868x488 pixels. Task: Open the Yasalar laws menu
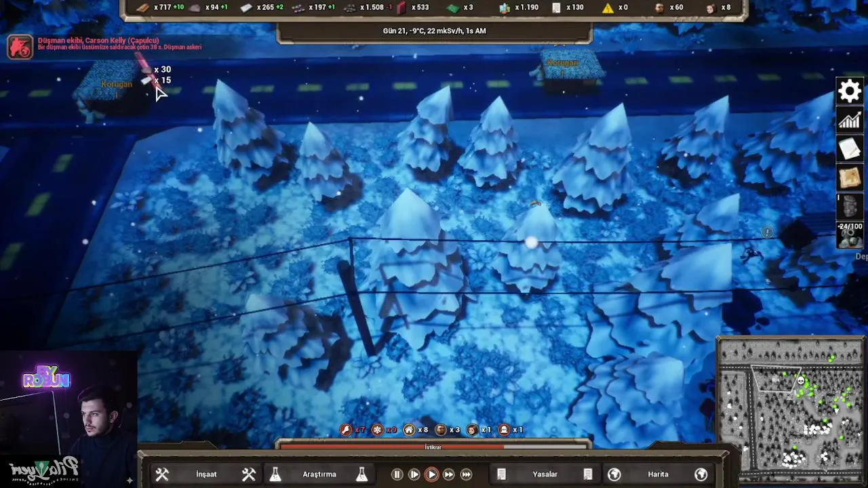(x=545, y=474)
